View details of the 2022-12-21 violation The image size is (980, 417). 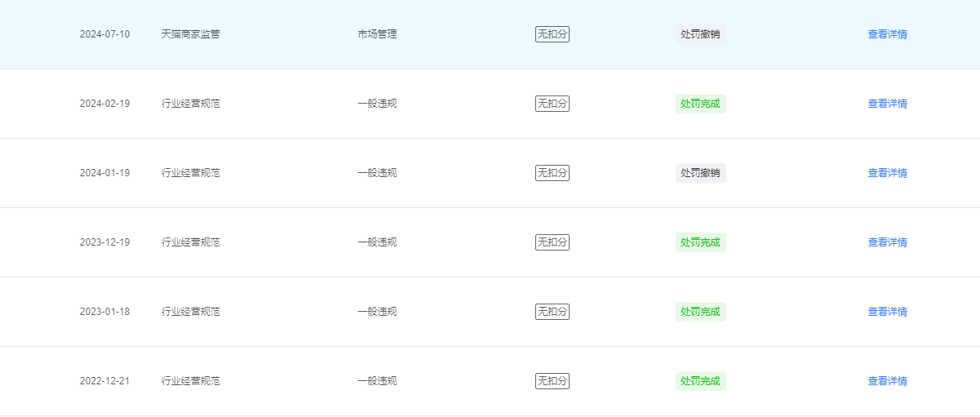pyautogui.click(x=887, y=381)
